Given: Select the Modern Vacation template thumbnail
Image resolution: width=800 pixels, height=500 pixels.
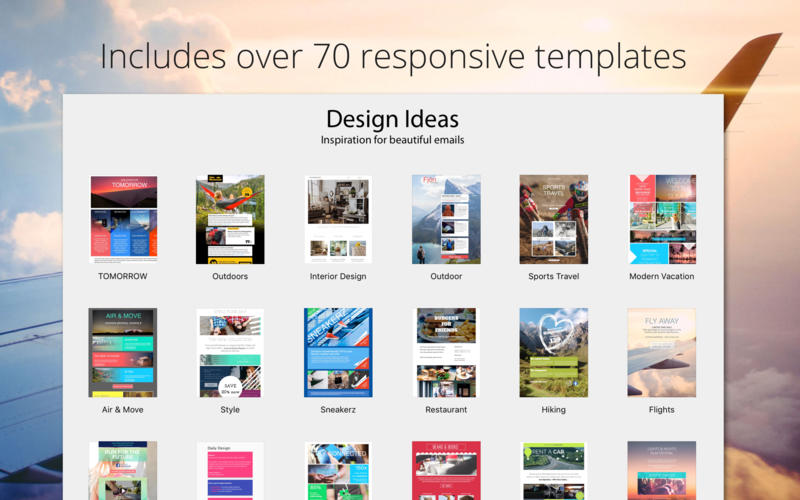Looking at the screenshot, I should 662,219.
